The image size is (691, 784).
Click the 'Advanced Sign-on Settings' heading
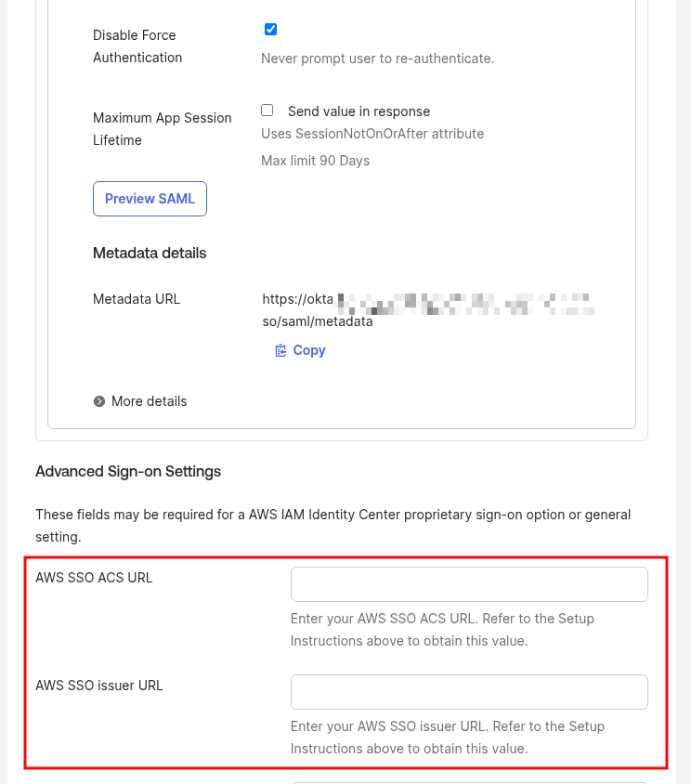pos(128,471)
